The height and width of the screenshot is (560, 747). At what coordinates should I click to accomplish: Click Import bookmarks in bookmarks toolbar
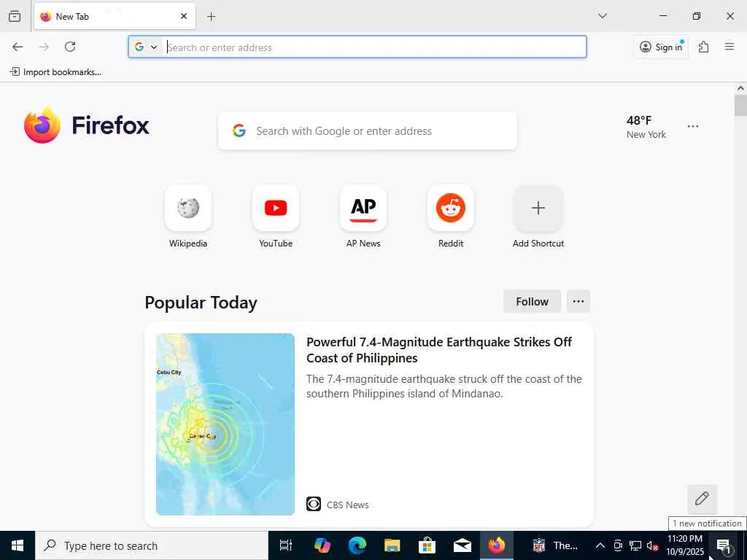[55, 72]
